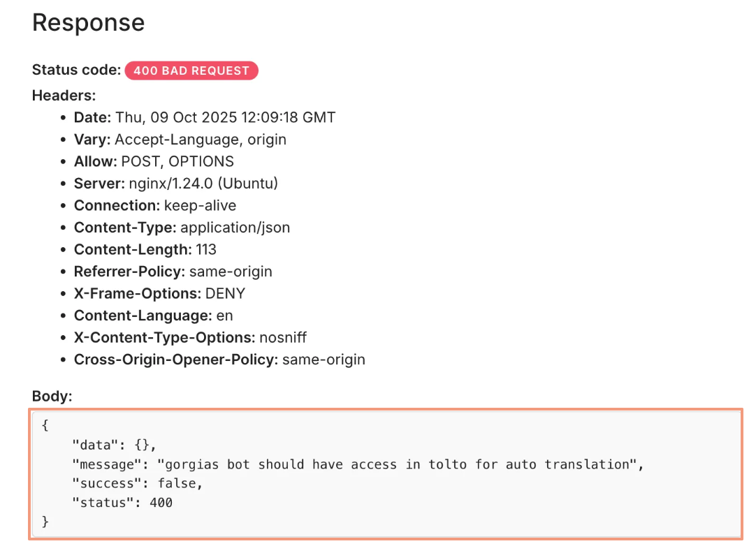Image resolution: width=756 pixels, height=546 pixels.
Task: Click the "status": 400 line in body
Action: point(122,502)
